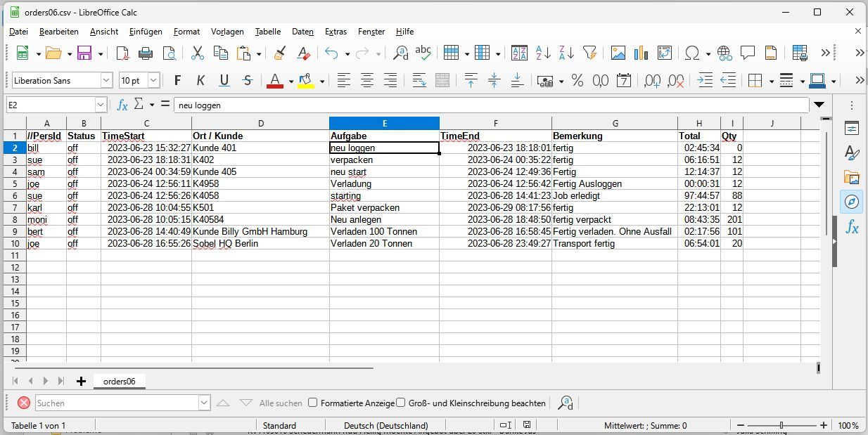The height and width of the screenshot is (435, 868).
Task: Apply the red font color swatch
Action: [275, 81]
